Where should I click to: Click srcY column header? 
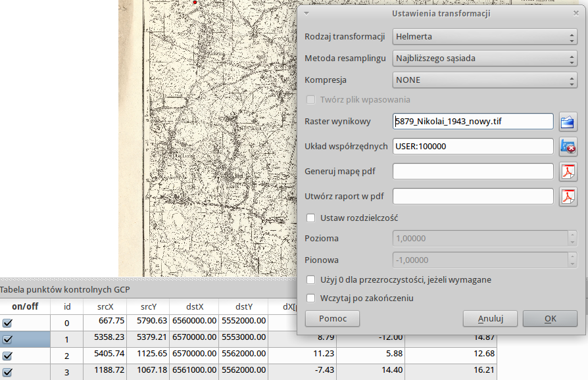[x=148, y=306]
